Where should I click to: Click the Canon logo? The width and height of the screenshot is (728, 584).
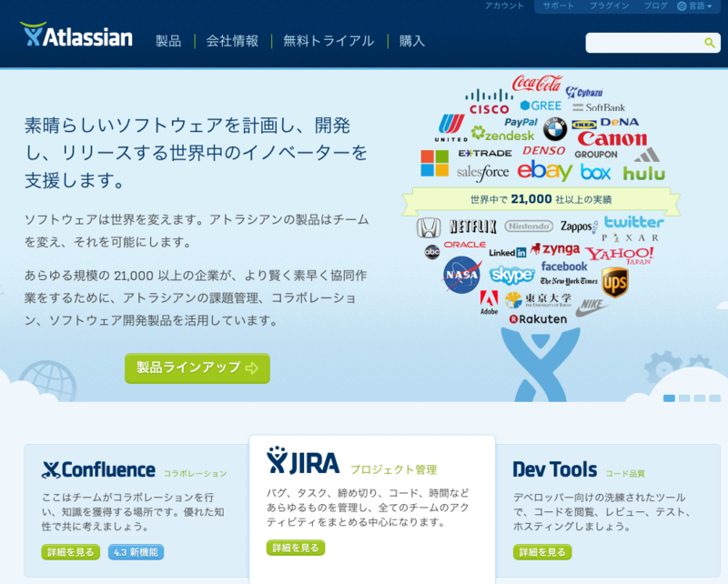tap(612, 138)
